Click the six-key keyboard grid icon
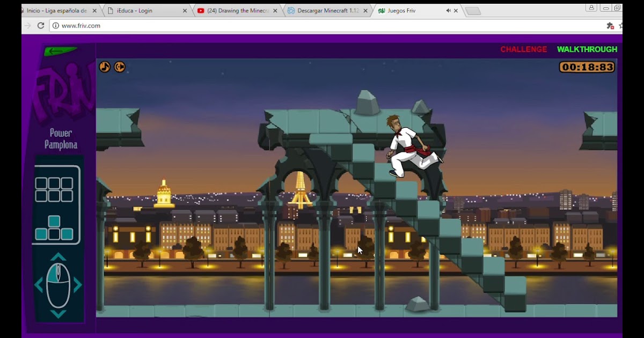This screenshot has width=644, height=338. click(x=54, y=189)
